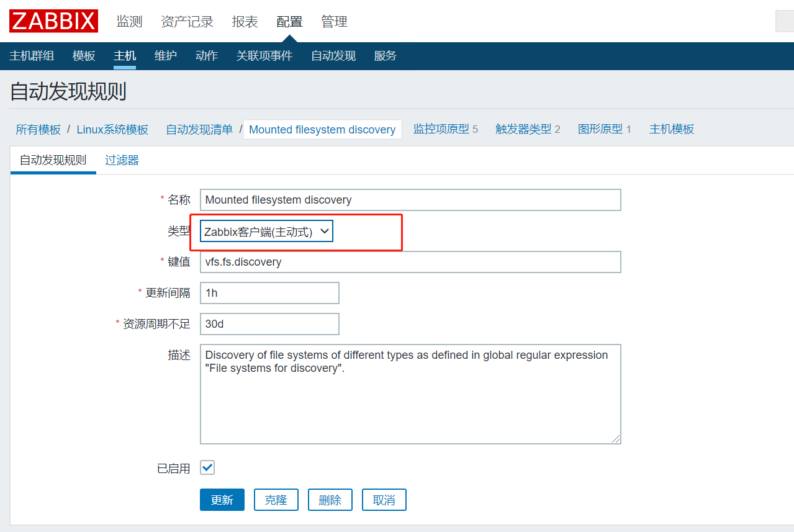Open the 监测 top menu
Image resolution: width=794 pixels, height=532 pixels.
pyautogui.click(x=130, y=22)
